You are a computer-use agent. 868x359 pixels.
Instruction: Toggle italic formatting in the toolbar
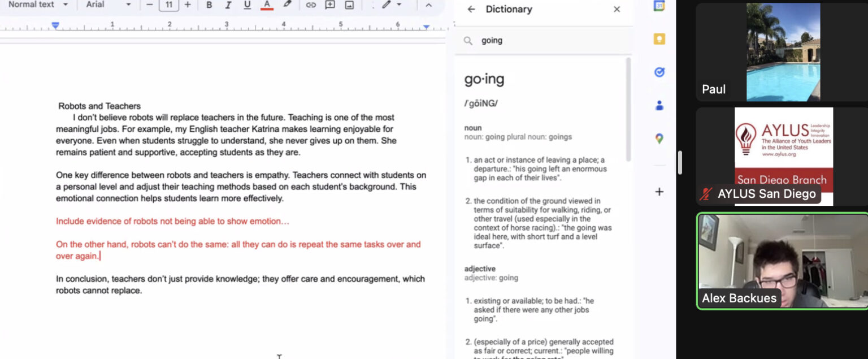pos(228,5)
